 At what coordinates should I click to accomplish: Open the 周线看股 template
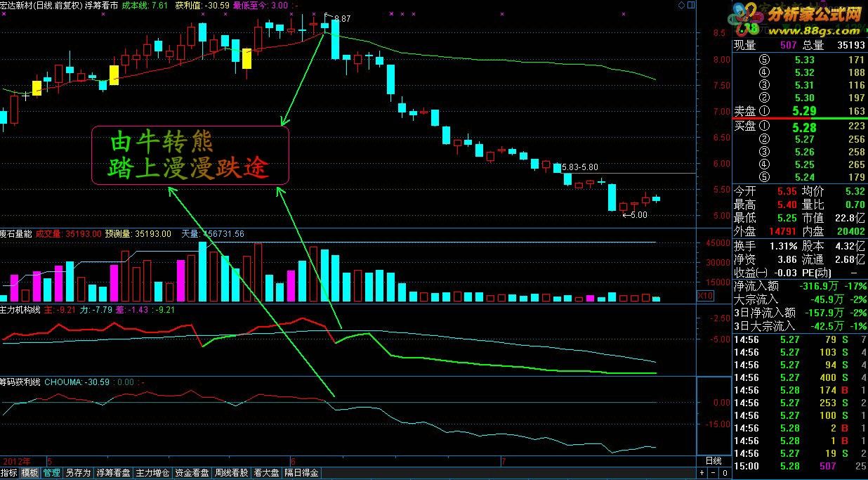click(x=231, y=473)
